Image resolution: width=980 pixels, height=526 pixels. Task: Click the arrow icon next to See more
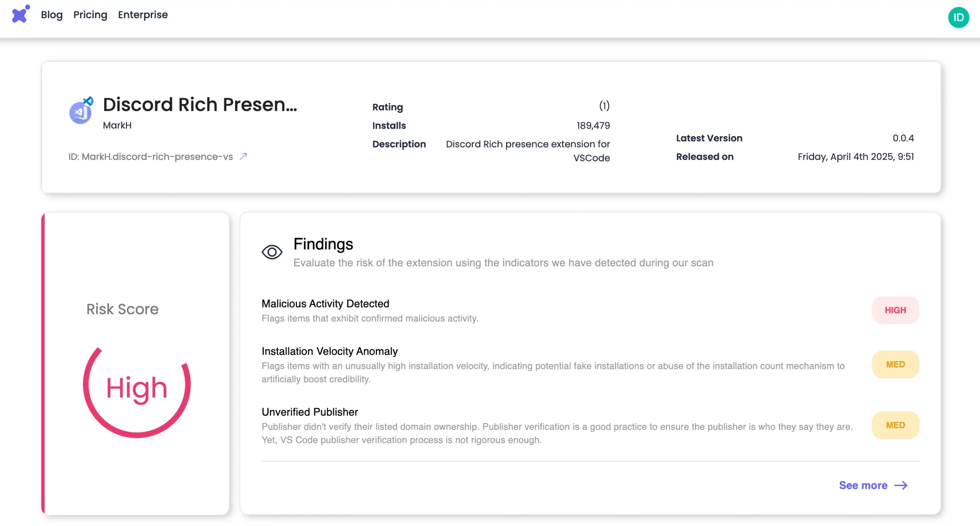[x=901, y=485]
